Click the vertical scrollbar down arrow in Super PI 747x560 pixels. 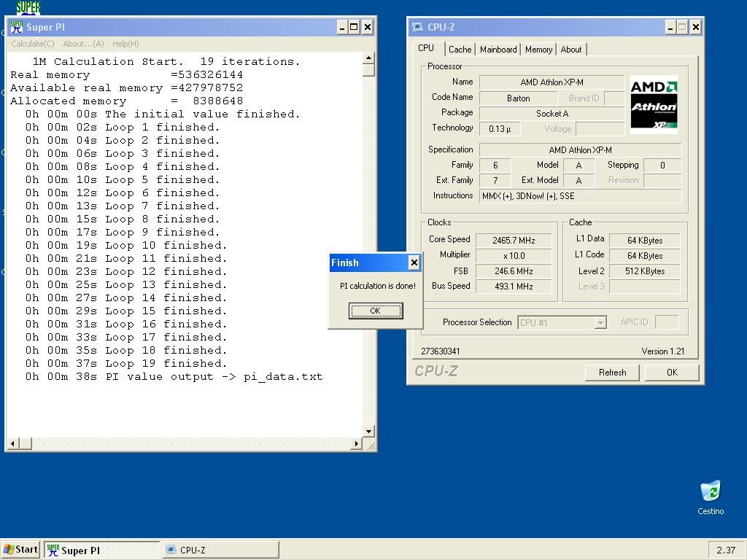click(x=368, y=432)
